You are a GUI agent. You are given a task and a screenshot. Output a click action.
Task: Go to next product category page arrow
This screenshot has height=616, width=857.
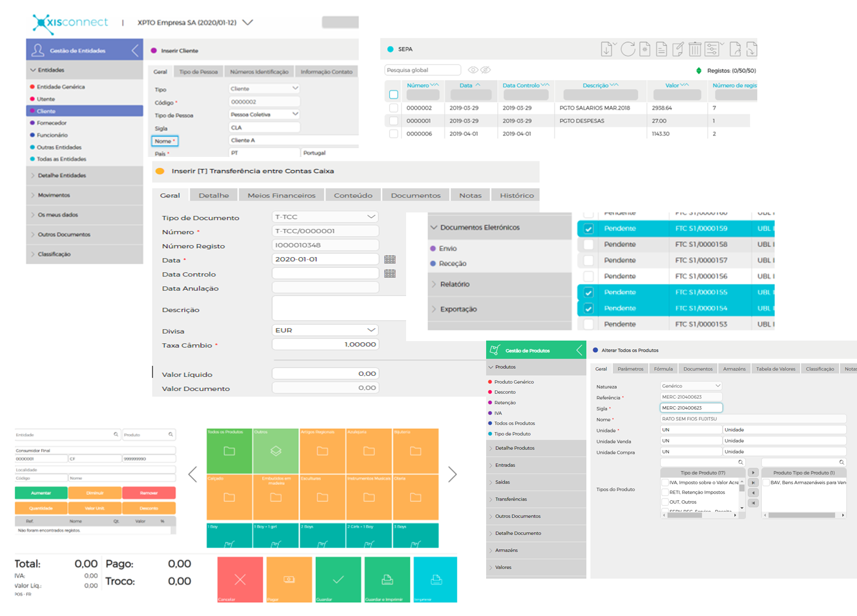click(453, 474)
